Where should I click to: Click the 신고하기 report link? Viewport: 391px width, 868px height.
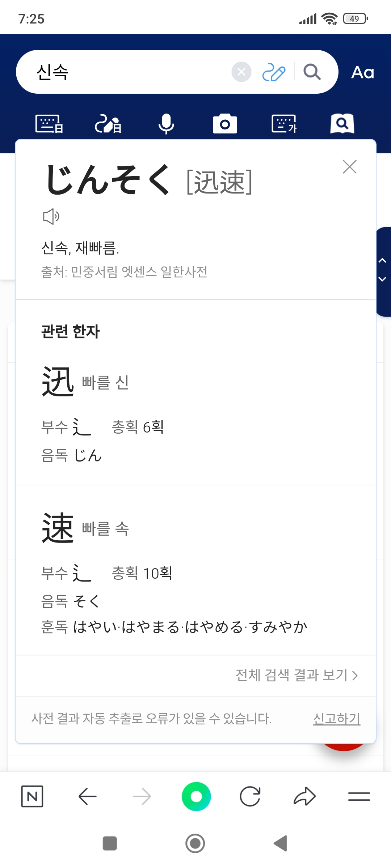[336, 718]
